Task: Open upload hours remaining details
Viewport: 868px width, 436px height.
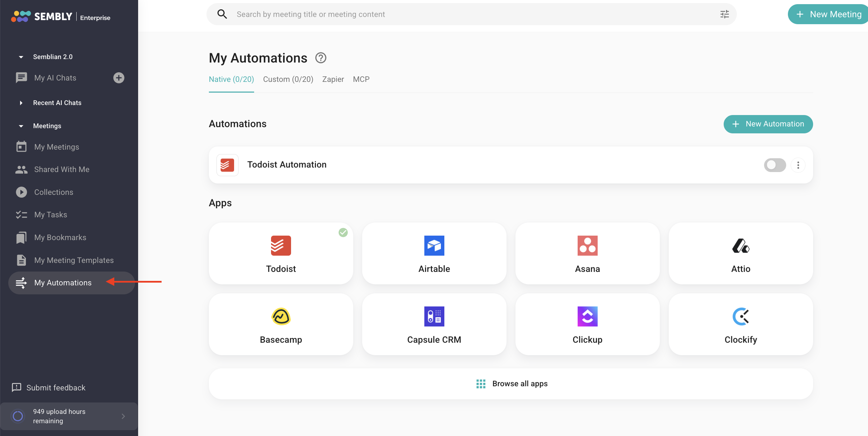Action: tap(69, 416)
